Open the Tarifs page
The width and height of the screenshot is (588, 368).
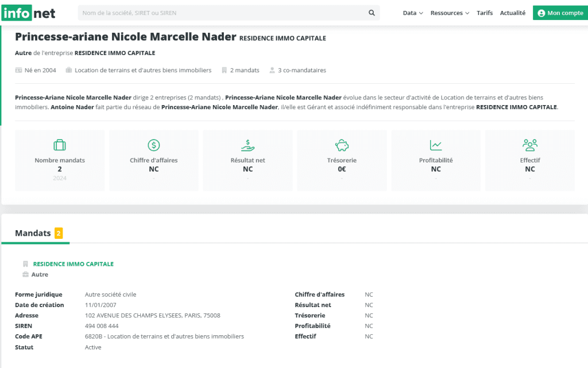point(485,13)
